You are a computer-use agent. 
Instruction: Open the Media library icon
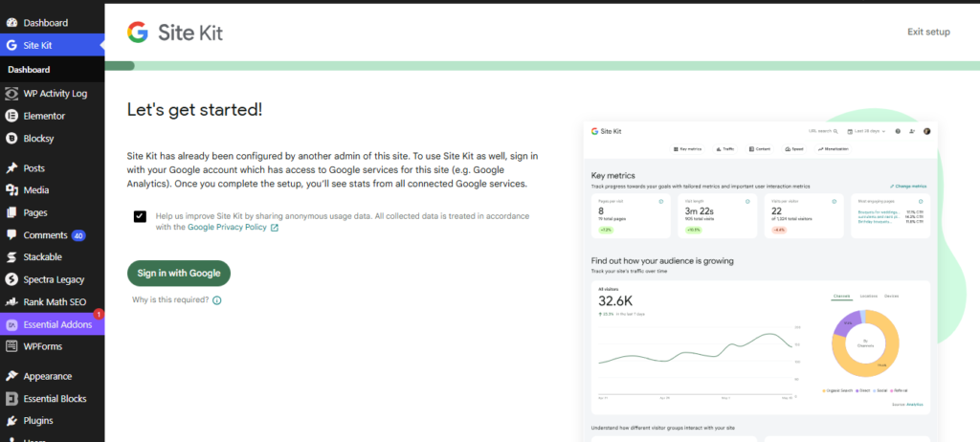pos(11,190)
